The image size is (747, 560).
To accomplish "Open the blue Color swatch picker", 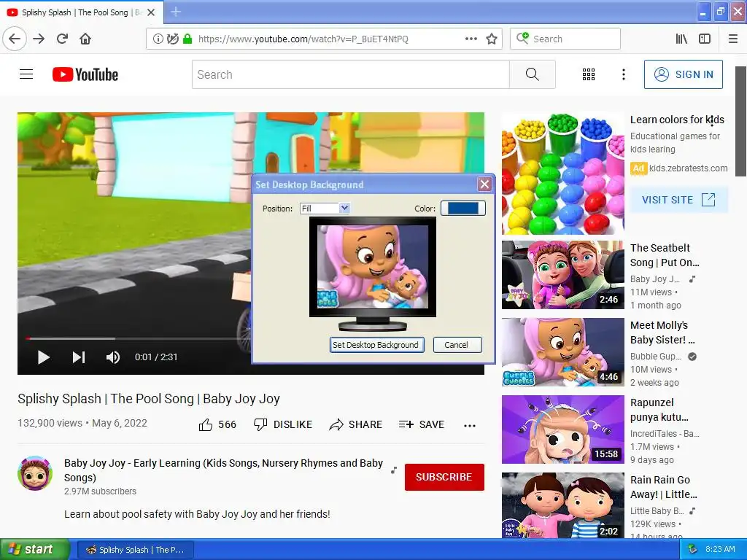I will 462,208.
